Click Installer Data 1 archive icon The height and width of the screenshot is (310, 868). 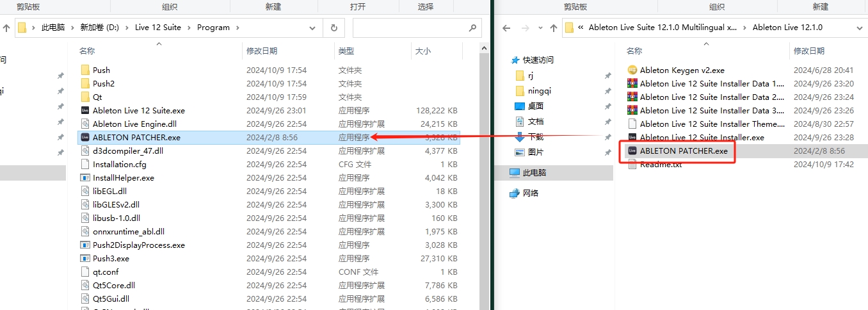tap(632, 83)
